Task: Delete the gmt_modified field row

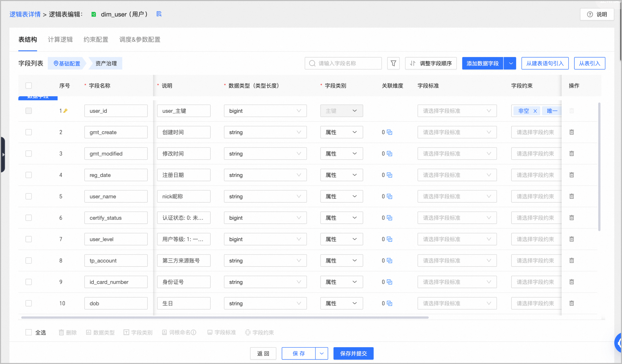Action: coord(572,153)
